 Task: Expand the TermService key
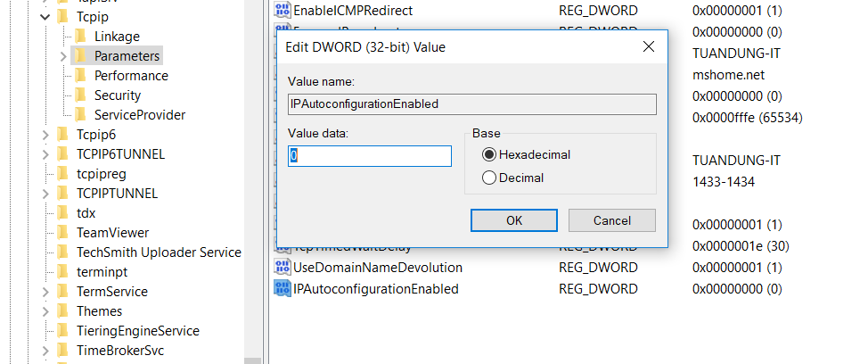(45, 292)
